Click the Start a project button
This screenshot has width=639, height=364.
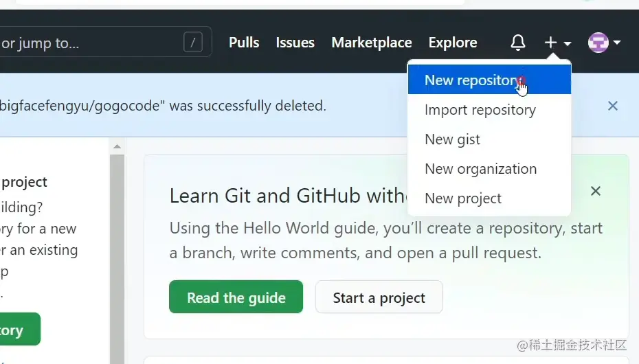point(379,297)
